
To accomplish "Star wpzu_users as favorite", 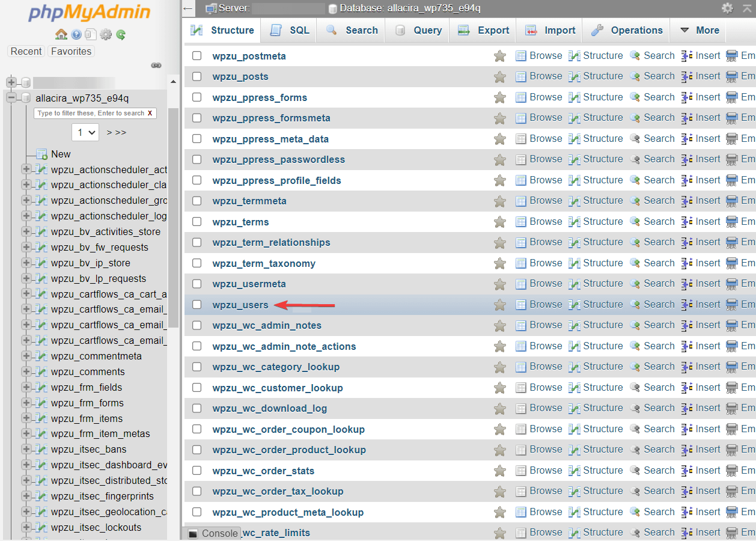I will point(499,305).
